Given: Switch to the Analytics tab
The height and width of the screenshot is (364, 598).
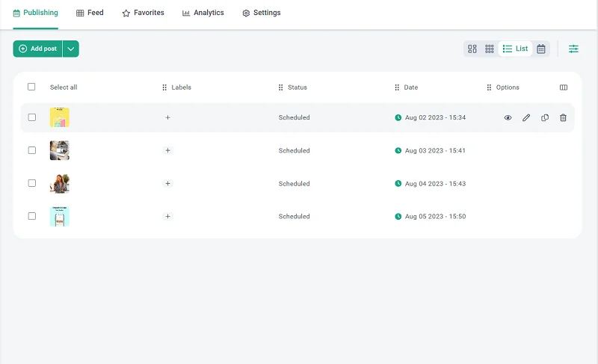Looking at the screenshot, I should pyautogui.click(x=203, y=13).
